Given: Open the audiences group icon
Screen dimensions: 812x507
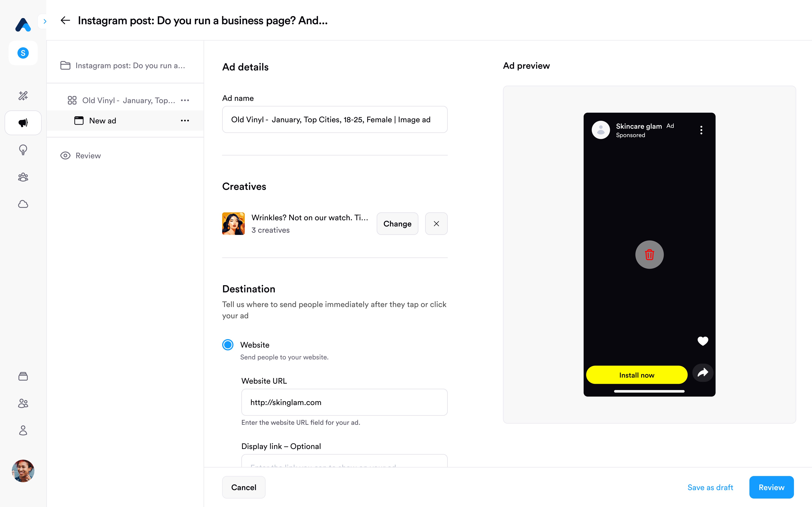Looking at the screenshot, I should click(23, 177).
